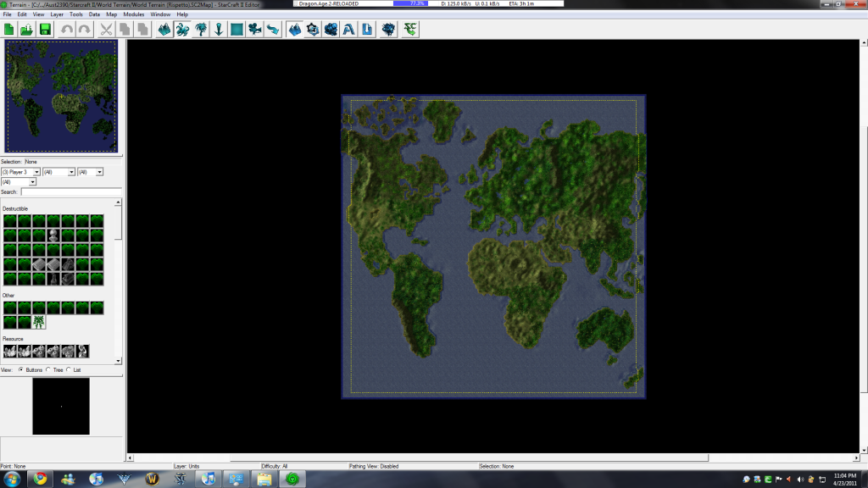Cut selection with scissors icon
Viewport: 868px width, 488px height.
point(106,30)
